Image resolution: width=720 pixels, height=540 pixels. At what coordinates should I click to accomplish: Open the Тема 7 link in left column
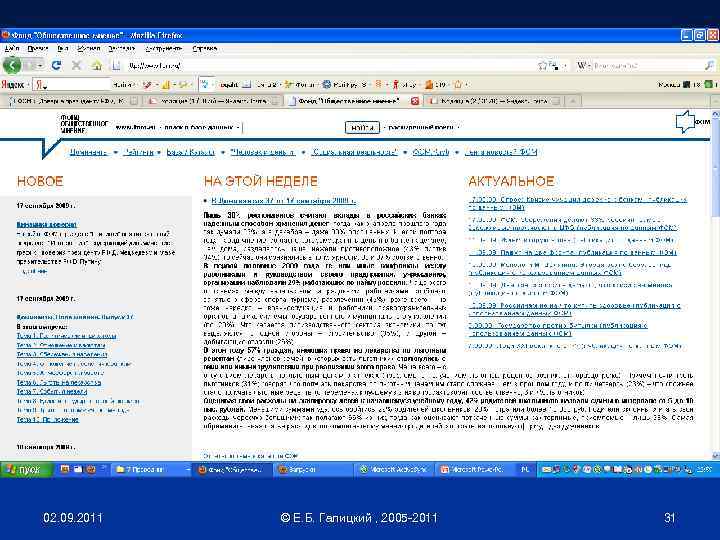51,392
